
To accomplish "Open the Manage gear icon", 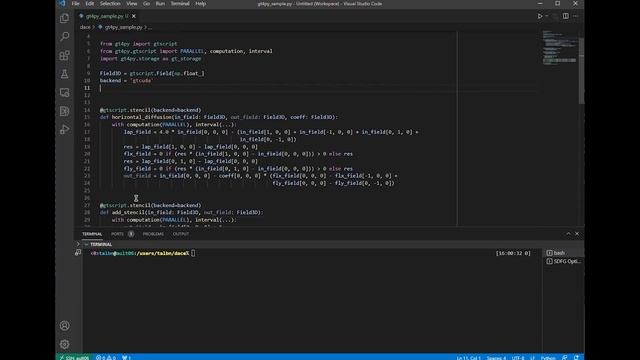I will click(64, 344).
